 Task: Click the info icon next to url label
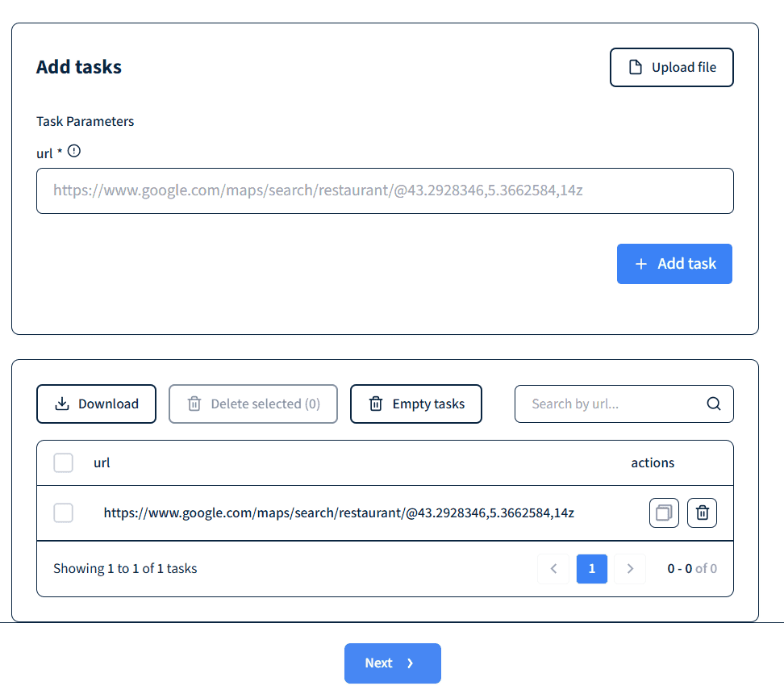pyautogui.click(x=74, y=151)
